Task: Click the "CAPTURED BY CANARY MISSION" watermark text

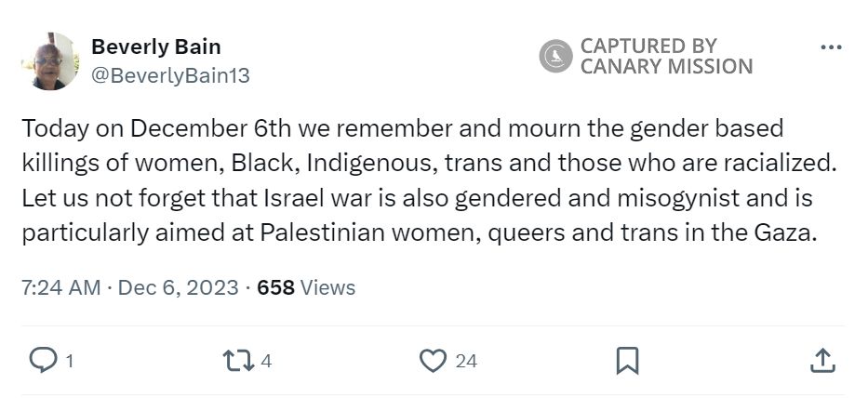Action: (x=666, y=56)
